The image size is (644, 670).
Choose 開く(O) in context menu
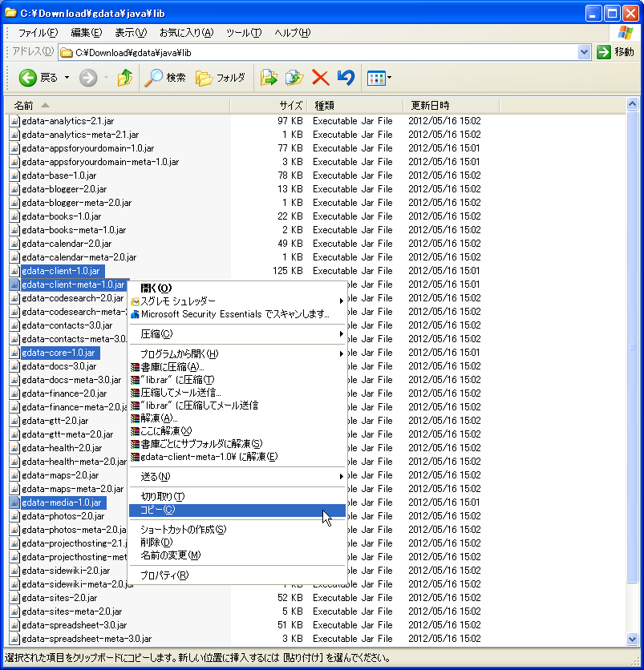pos(237,289)
